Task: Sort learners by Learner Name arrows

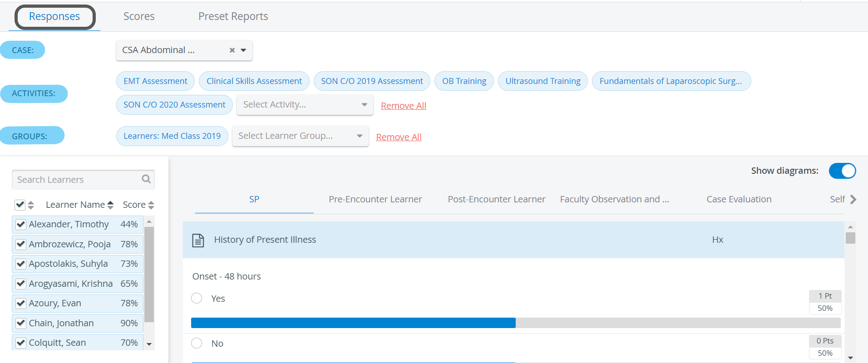Action: coord(110,205)
